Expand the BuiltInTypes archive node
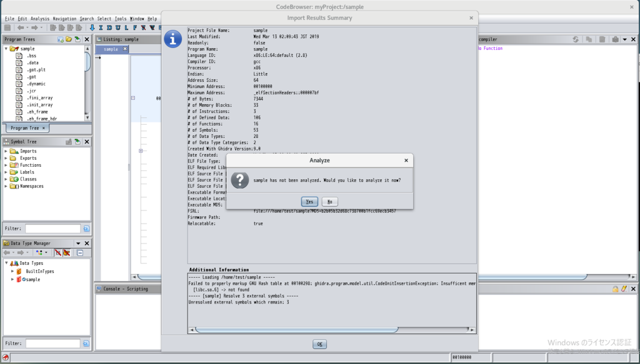This screenshot has height=364, width=640. 12,271
